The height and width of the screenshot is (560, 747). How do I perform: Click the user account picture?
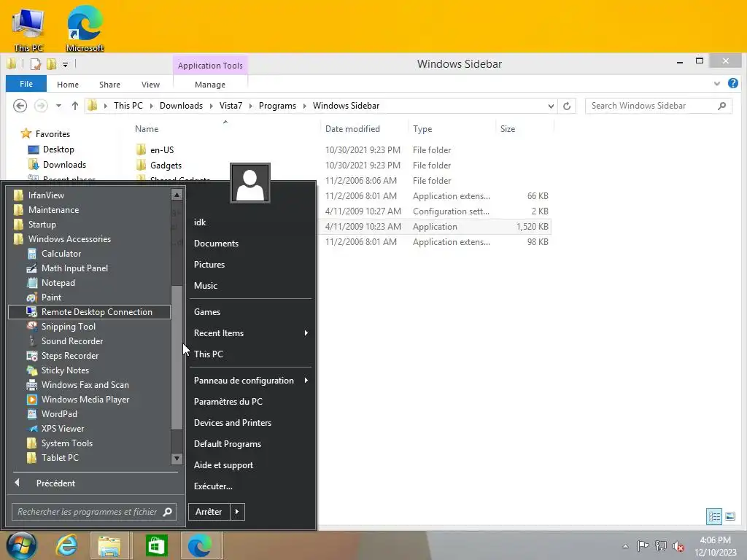click(x=250, y=183)
